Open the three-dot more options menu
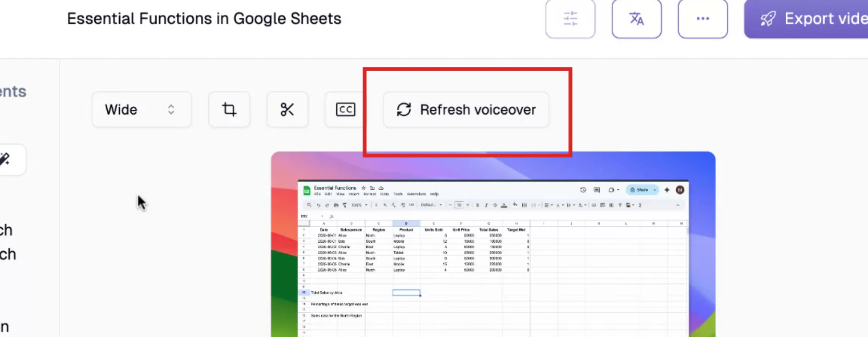Viewport: 868px width, 337px height. (703, 19)
